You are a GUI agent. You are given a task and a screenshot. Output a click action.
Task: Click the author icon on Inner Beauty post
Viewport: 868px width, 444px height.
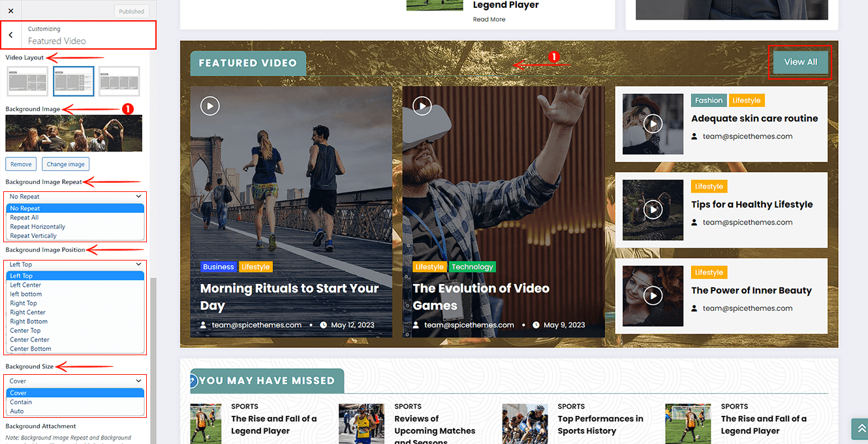click(x=695, y=308)
